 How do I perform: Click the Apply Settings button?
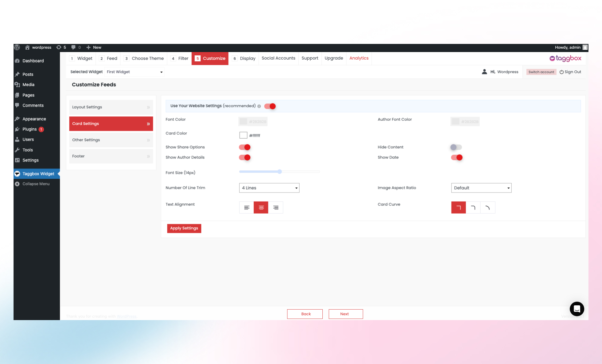(x=184, y=228)
